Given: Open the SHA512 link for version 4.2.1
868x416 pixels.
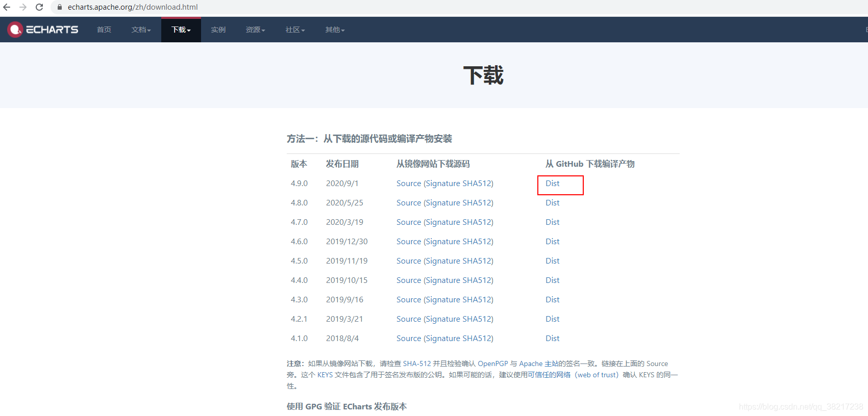Looking at the screenshot, I should coord(477,319).
